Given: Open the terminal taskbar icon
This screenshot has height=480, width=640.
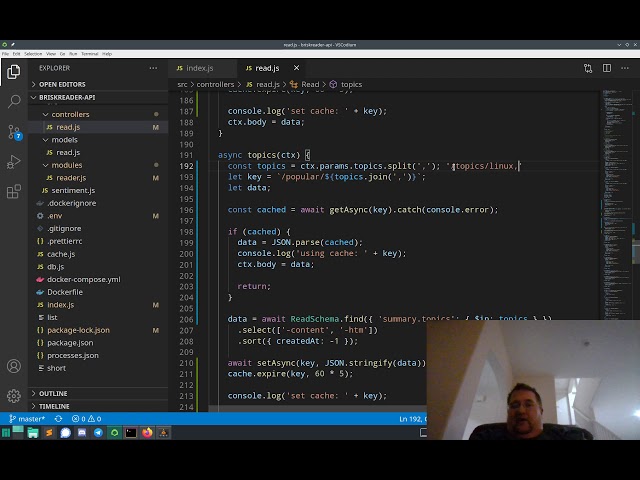Looking at the screenshot, I should click(131, 433).
